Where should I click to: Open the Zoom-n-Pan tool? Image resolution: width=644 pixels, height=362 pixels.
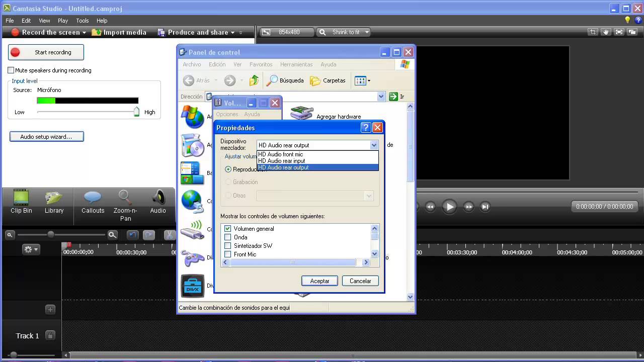125,205
